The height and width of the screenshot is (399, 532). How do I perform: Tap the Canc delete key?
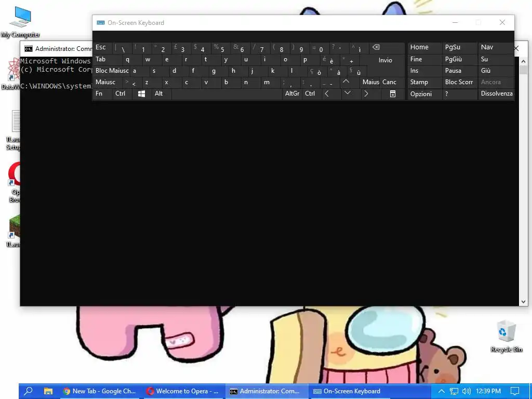(393, 83)
